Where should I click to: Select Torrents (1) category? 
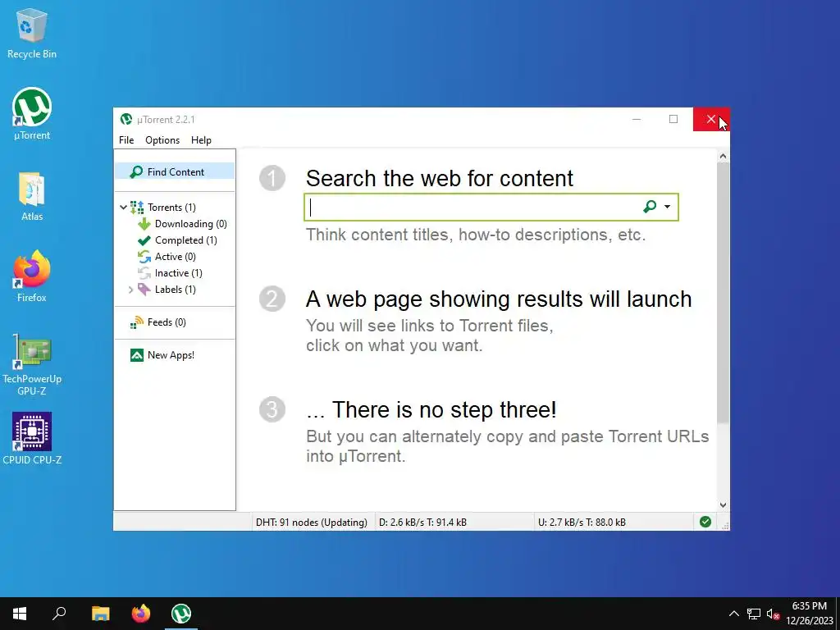(x=171, y=208)
